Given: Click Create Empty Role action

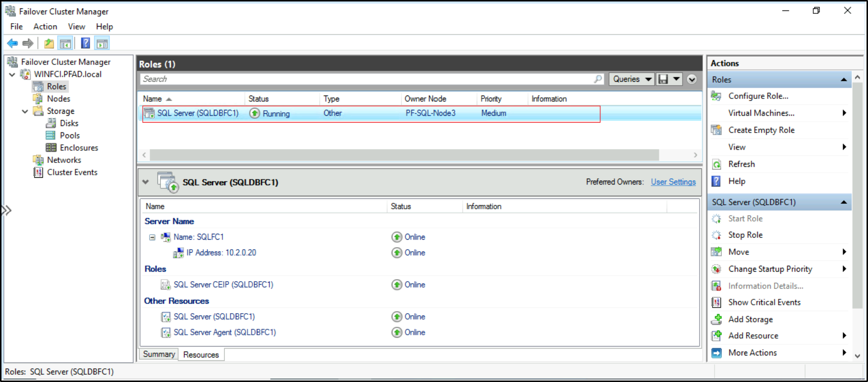Looking at the screenshot, I should [x=761, y=130].
